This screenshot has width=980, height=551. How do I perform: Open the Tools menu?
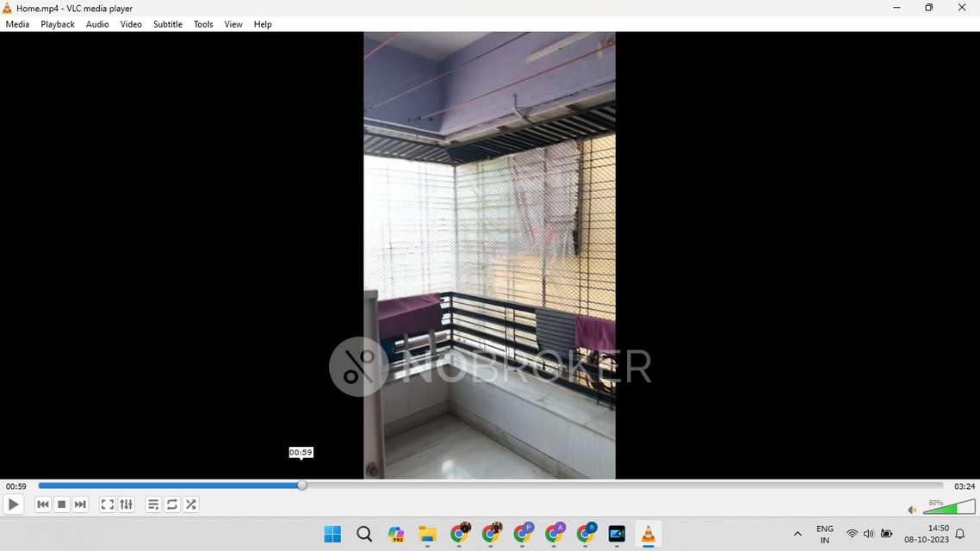point(203,24)
